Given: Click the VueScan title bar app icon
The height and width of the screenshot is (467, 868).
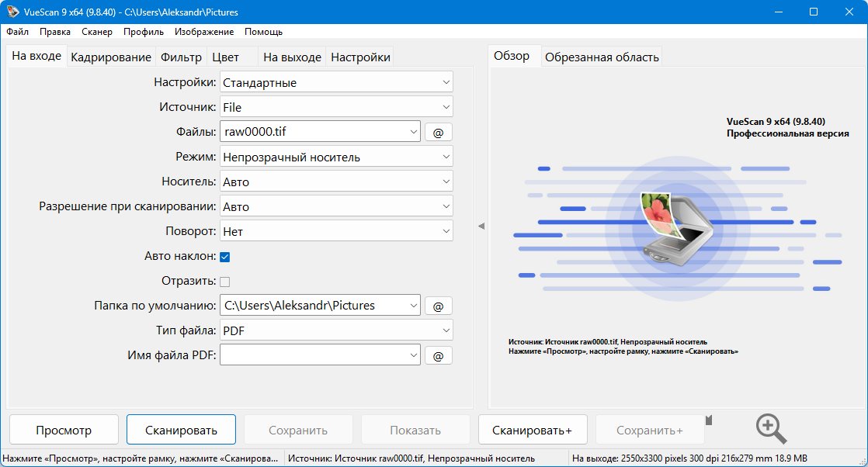Looking at the screenshot, I should pos(12,12).
